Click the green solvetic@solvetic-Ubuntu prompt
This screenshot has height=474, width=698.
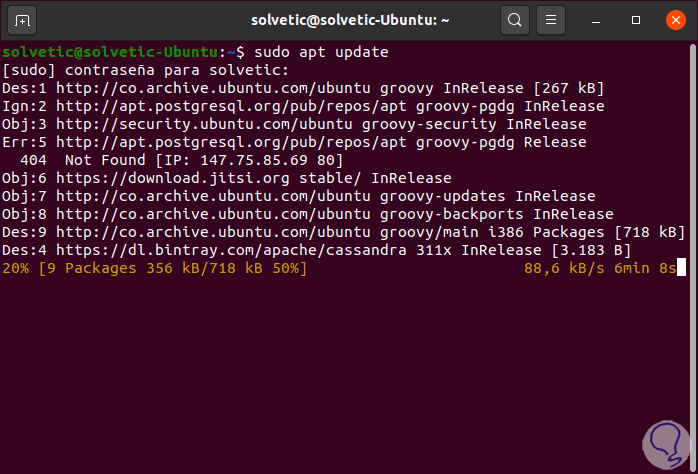point(110,52)
